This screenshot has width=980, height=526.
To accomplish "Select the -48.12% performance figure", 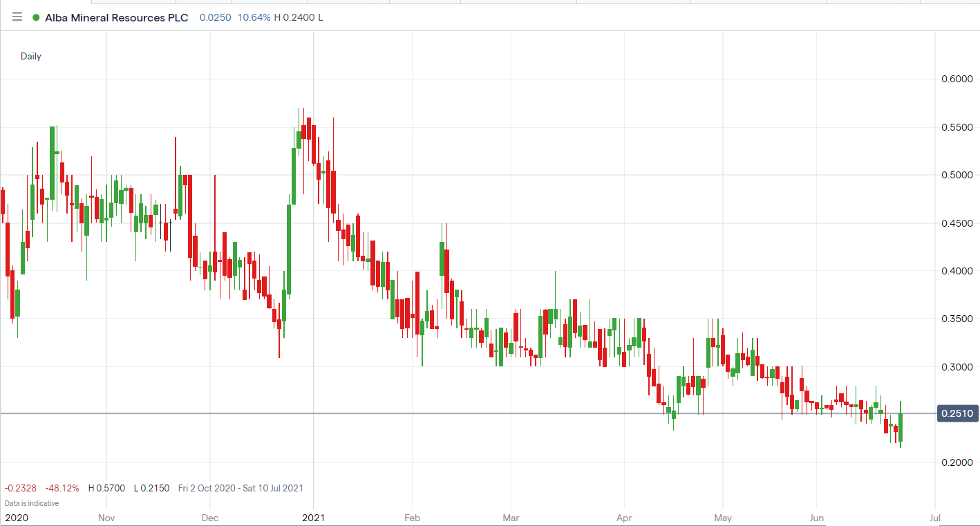I will click(62, 488).
